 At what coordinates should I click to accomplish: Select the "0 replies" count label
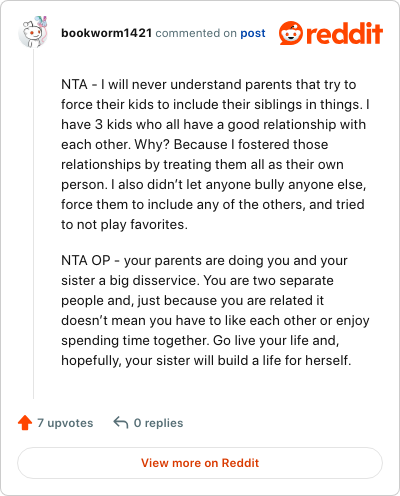pyautogui.click(x=158, y=423)
